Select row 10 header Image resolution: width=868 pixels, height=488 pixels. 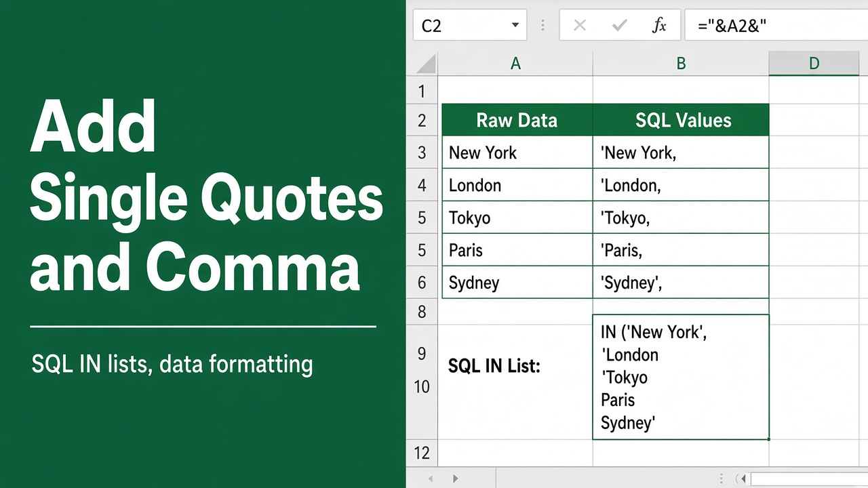[x=422, y=386]
